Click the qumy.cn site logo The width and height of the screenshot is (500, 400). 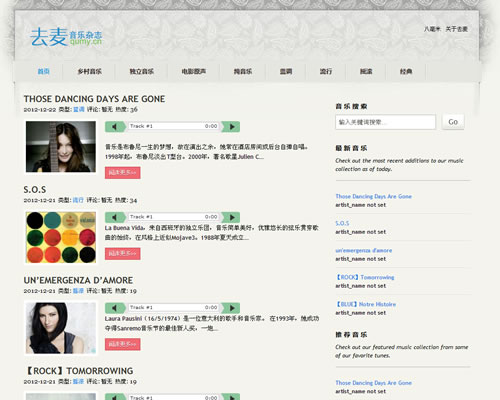[x=66, y=37]
